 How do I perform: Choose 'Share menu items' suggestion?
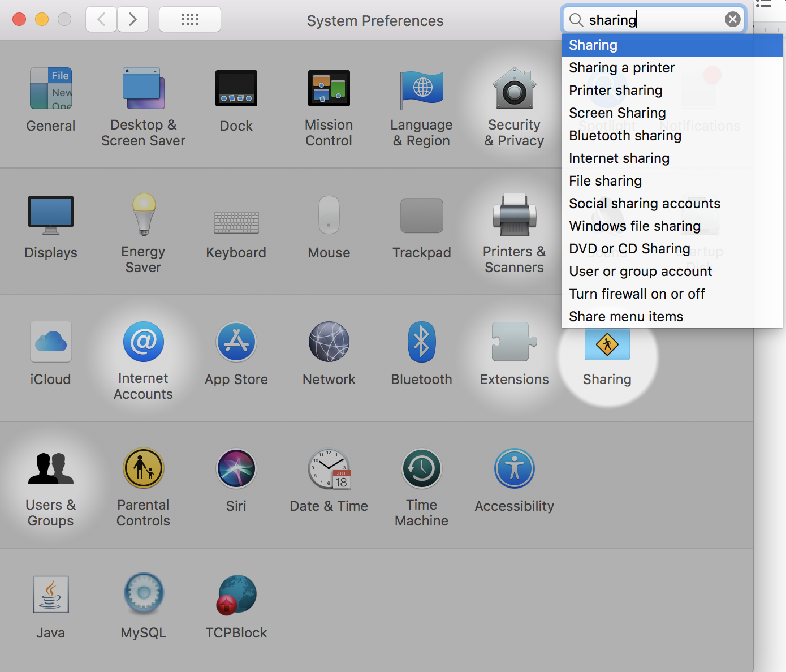pyautogui.click(x=672, y=317)
